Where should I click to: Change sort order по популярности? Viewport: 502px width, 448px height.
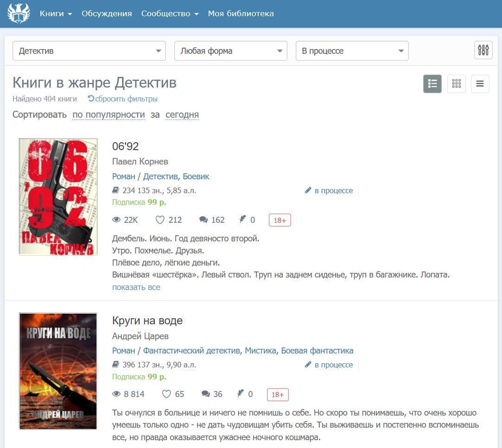coord(108,114)
